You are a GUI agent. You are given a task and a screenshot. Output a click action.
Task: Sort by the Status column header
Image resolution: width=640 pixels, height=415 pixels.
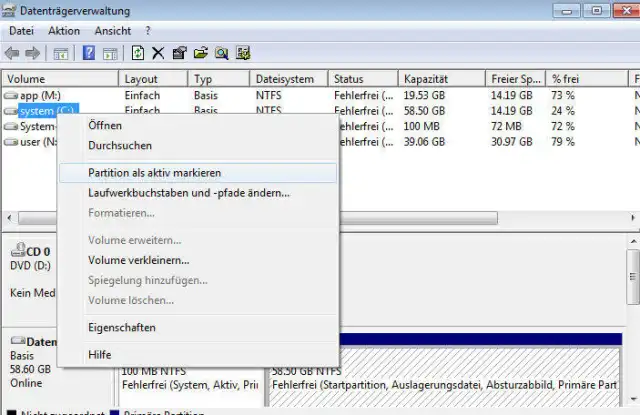pos(363,79)
